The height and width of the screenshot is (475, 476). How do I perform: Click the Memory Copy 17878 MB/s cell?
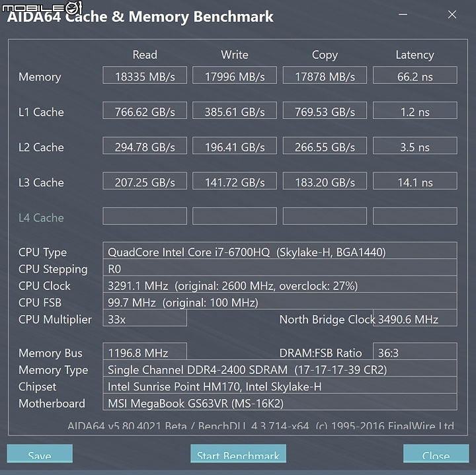coord(325,75)
